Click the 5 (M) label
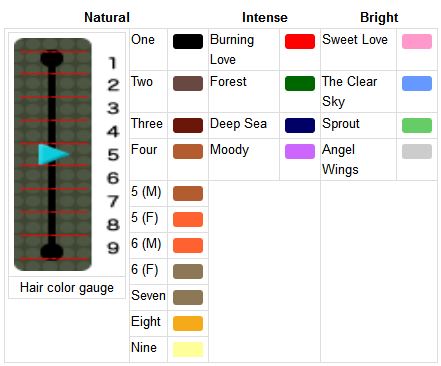Screen dimensions: 441x366 point(146,192)
